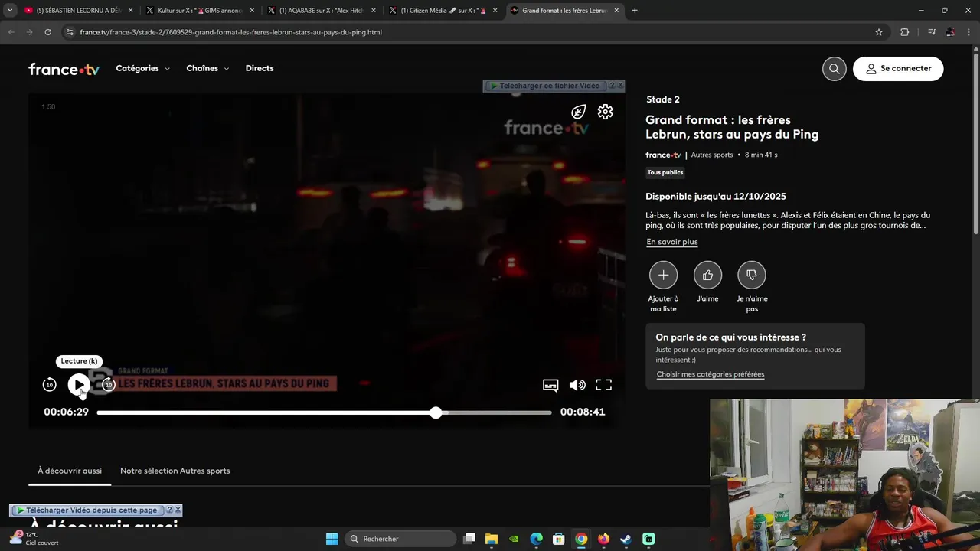Viewport: 980px width, 551px height.
Task: Open File Explorer from the taskbar
Action: click(x=492, y=539)
